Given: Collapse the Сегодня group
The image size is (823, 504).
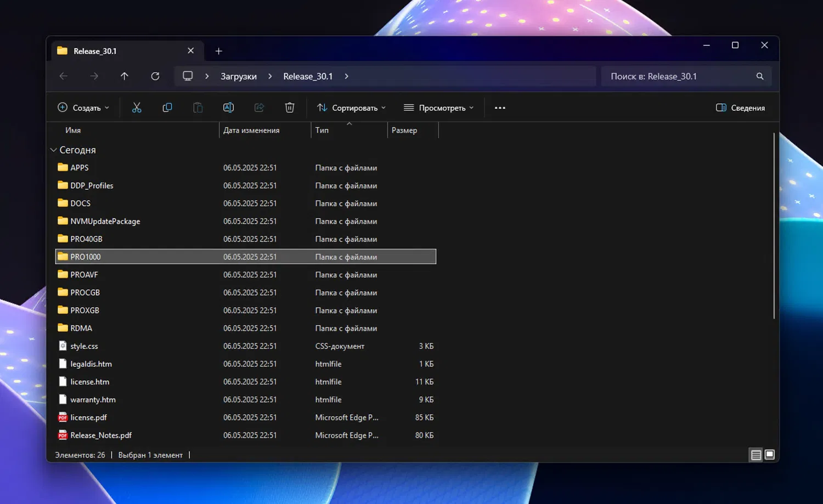Looking at the screenshot, I should pyautogui.click(x=54, y=150).
